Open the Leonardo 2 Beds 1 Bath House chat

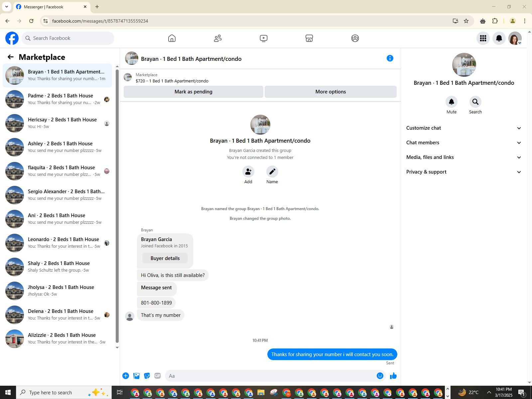(x=58, y=243)
